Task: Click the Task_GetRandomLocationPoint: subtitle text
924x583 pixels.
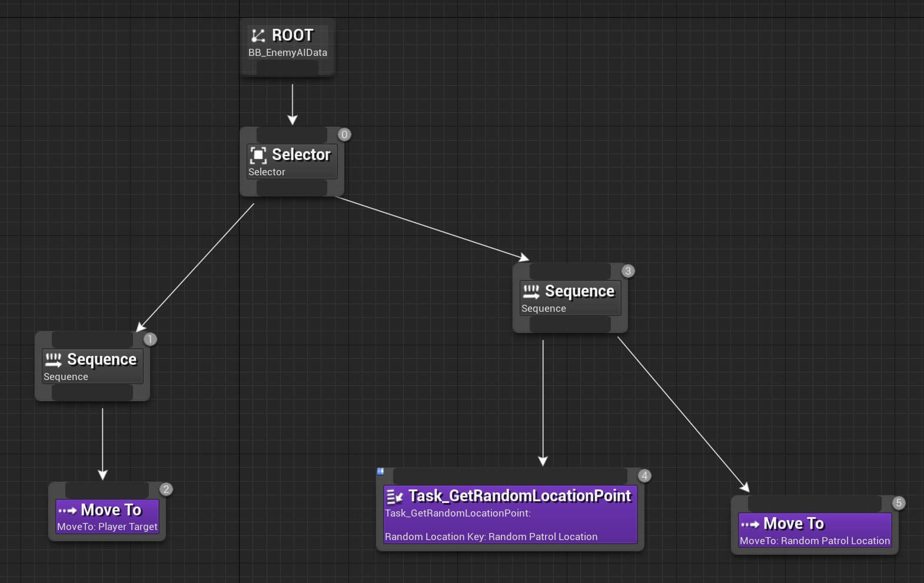Action: (x=458, y=513)
